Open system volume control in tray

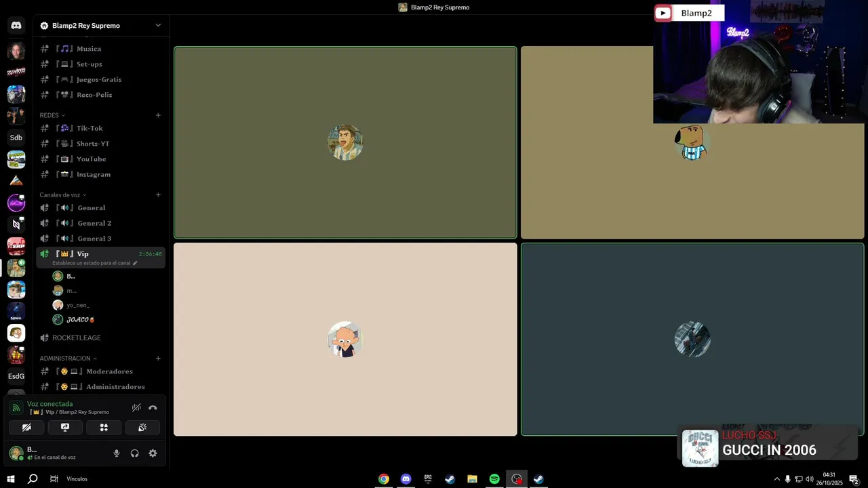(x=809, y=479)
